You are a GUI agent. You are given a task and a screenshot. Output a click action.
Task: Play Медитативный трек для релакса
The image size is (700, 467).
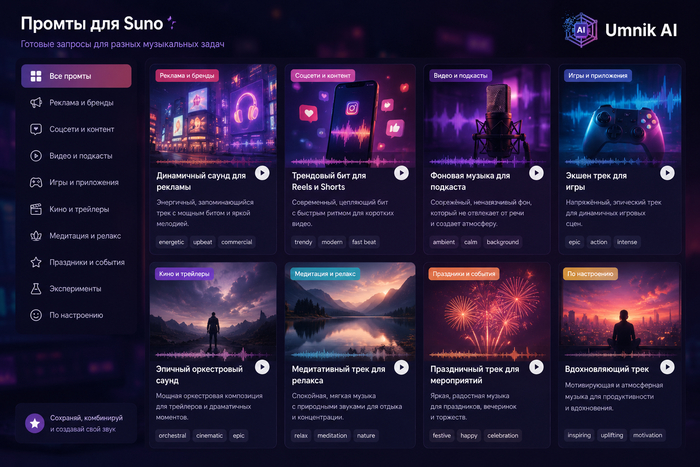401,367
